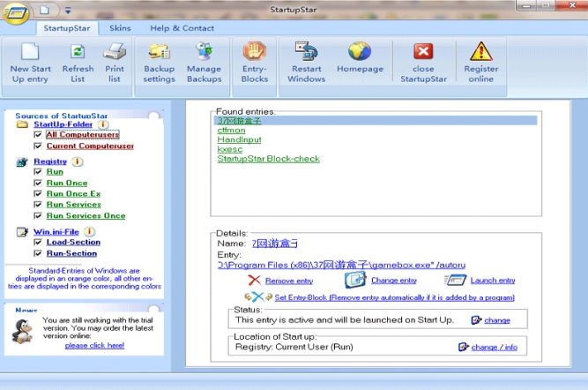588x390 pixels.
Task: Switch to the StartupStar ribbon tab
Action: (67, 28)
